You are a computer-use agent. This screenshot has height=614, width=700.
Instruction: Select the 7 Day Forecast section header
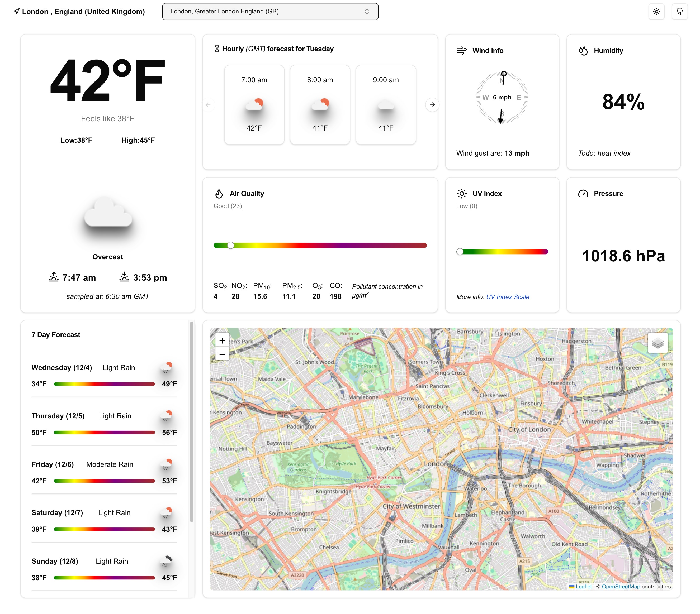56,334
